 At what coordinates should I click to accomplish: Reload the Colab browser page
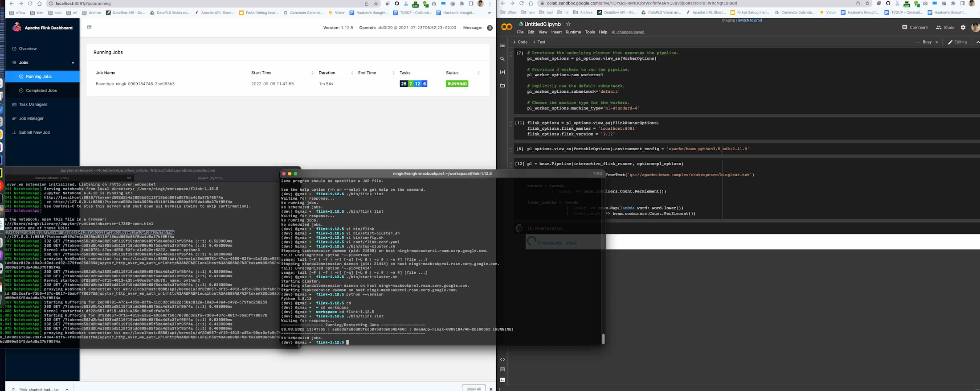[x=522, y=4]
